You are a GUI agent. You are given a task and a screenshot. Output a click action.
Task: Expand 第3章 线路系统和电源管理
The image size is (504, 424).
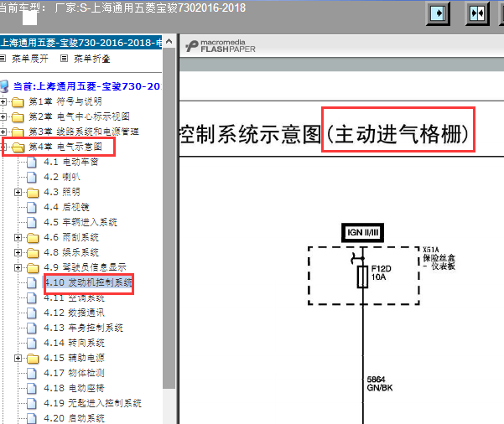tap(3, 132)
